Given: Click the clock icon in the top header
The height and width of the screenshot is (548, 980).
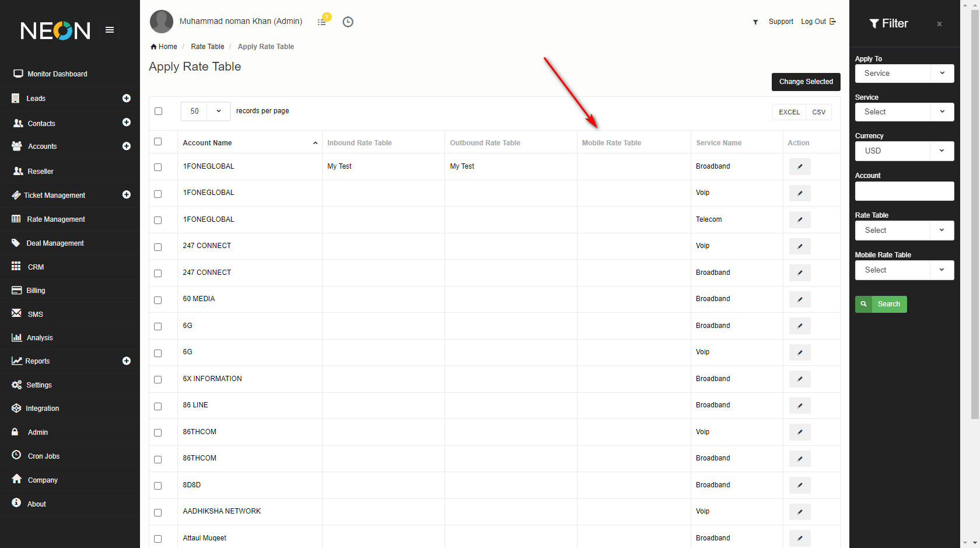Looking at the screenshot, I should pyautogui.click(x=348, y=22).
